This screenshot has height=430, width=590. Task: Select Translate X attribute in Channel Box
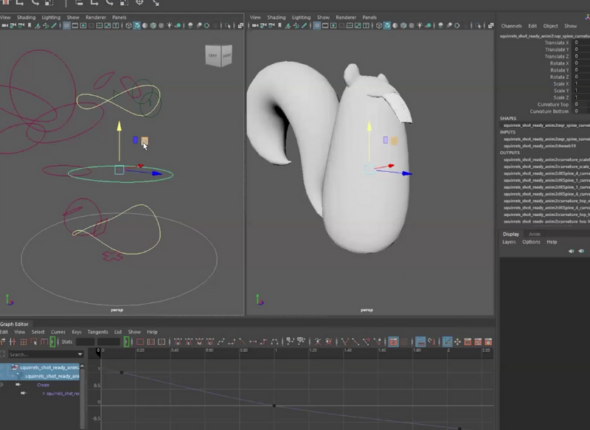click(557, 43)
